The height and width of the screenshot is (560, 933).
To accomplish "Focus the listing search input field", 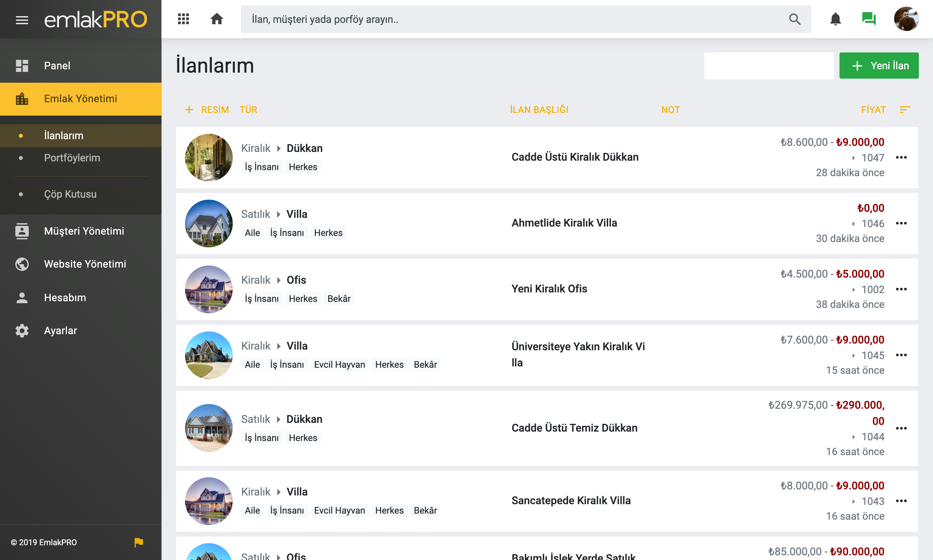I will point(769,66).
